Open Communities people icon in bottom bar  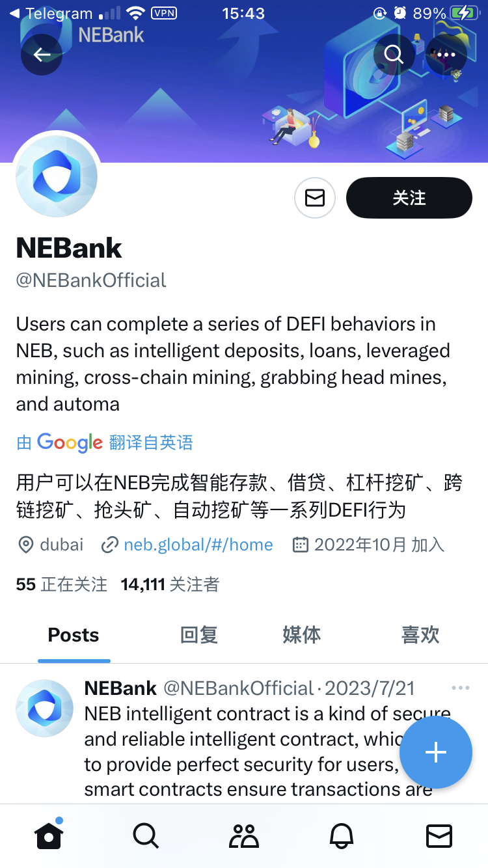pyautogui.click(x=244, y=835)
